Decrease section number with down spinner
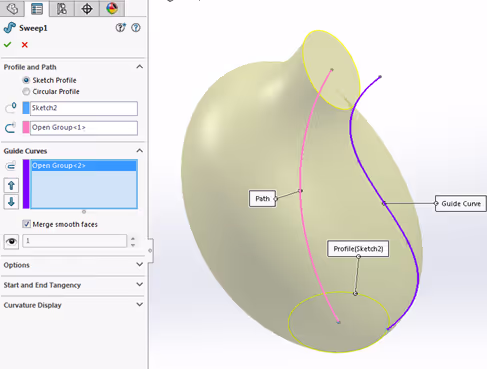This screenshot has width=487, height=369. [133, 245]
